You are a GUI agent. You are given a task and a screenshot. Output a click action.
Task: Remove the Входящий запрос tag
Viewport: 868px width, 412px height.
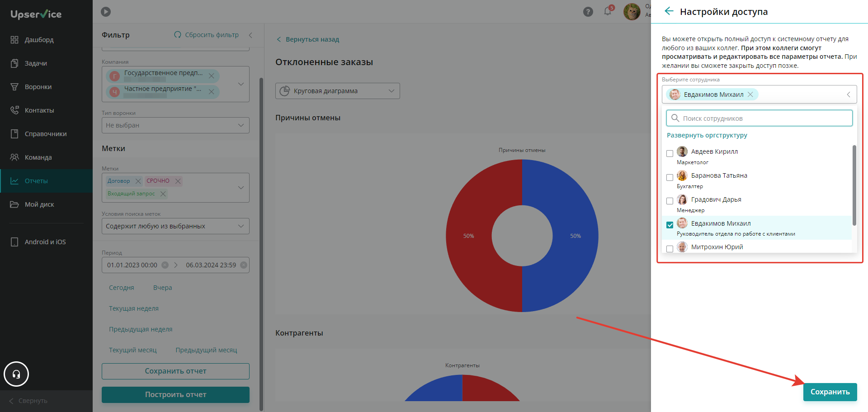(163, 194)
